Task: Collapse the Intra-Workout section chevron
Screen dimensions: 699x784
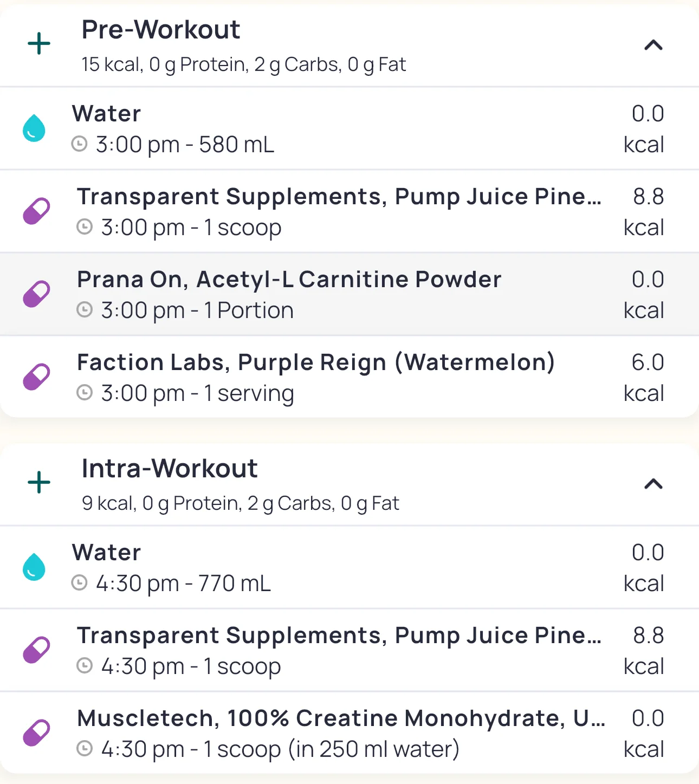Action: 653,484
